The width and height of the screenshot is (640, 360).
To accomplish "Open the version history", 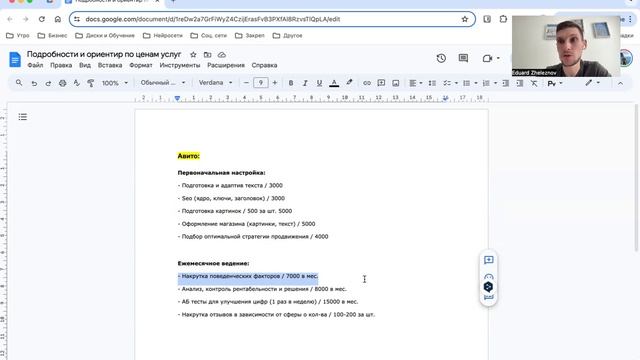I will (441, 58).
